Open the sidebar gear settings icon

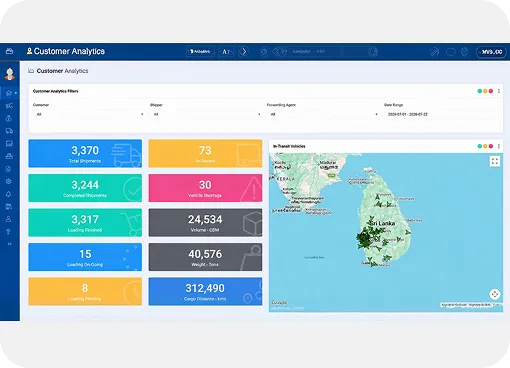point(9,181)
